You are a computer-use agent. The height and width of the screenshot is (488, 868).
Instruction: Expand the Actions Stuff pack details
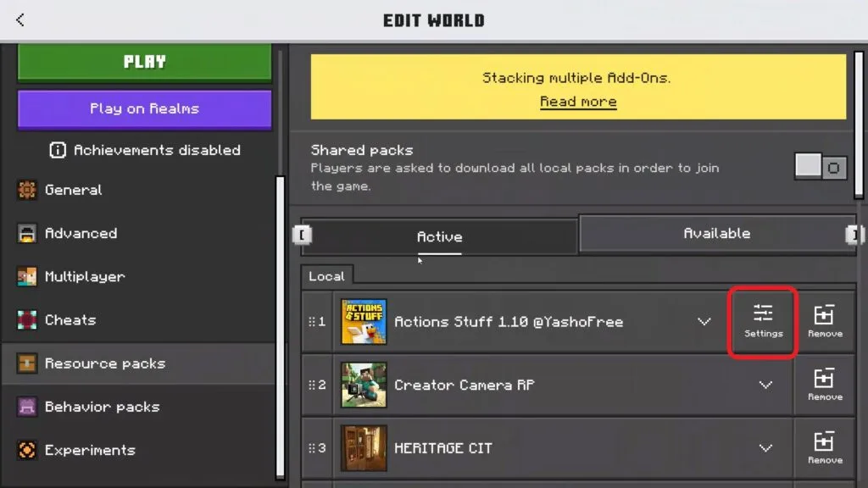(x=704, y=321)
